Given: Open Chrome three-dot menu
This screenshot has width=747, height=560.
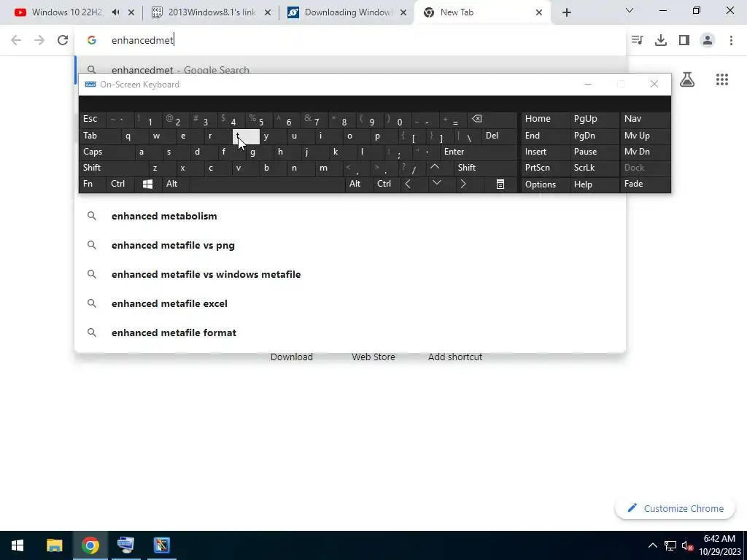Looking at the screenshot, I should (x=731, y=40).
